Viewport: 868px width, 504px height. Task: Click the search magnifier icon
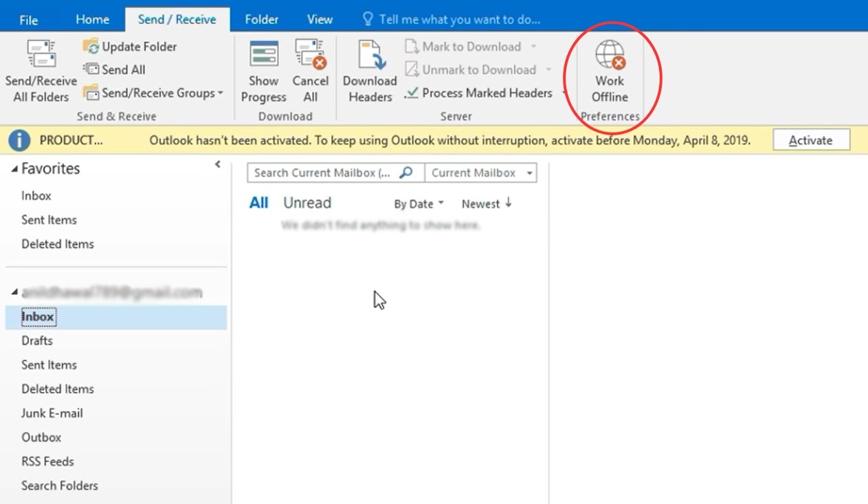(406, 172)
